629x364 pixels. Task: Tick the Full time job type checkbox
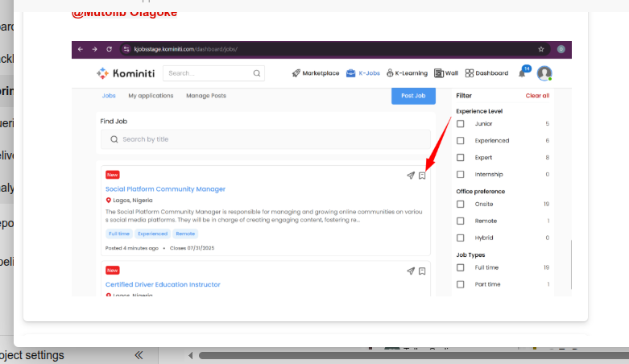tap(461, 267)
